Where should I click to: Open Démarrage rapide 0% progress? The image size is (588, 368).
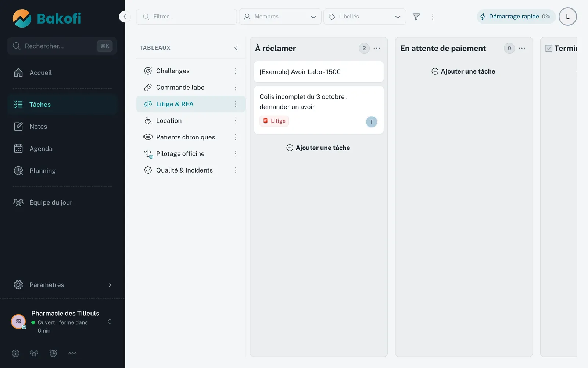point(516,17)
